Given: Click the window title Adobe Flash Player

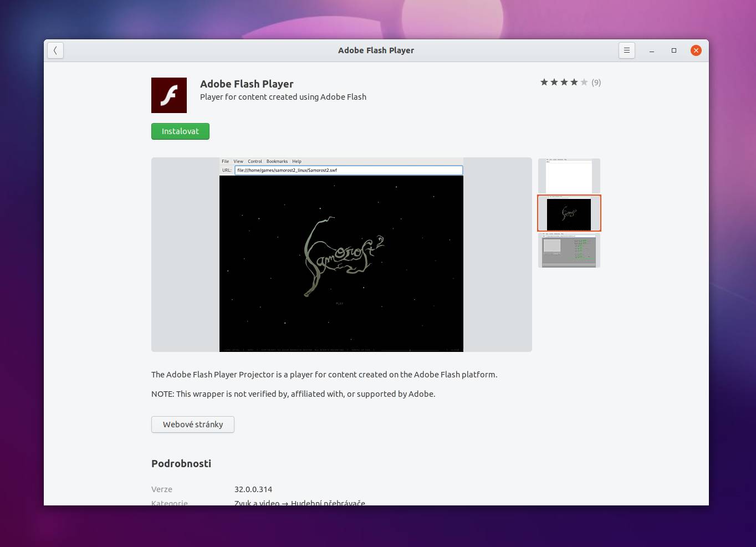Looking at the screenshot, I should tap(376, 50).
